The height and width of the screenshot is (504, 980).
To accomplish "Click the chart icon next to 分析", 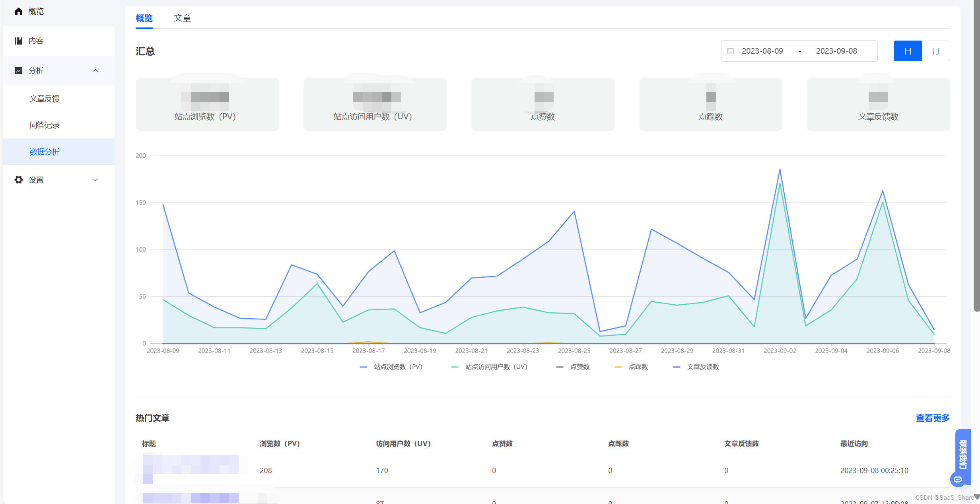I will tap(18, 70).
